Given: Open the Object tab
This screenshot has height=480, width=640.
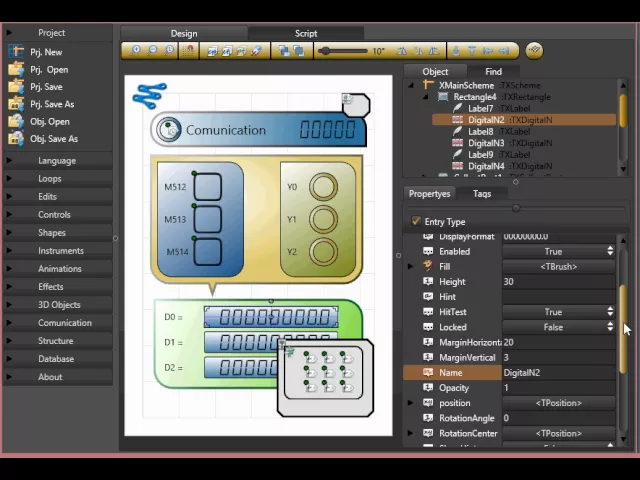Looking at the screenshot, I should (435, 71).
